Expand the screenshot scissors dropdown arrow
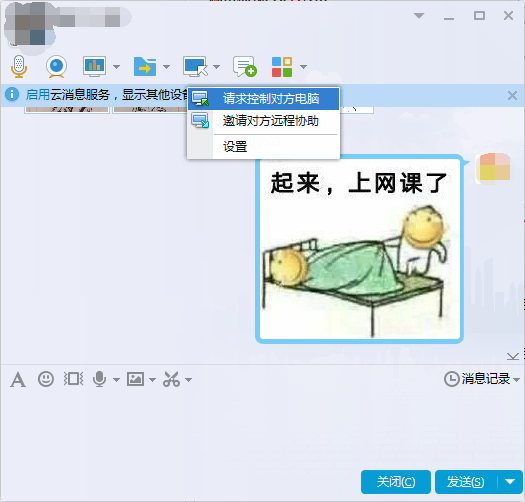525x502 pixels. coord(189,380)
